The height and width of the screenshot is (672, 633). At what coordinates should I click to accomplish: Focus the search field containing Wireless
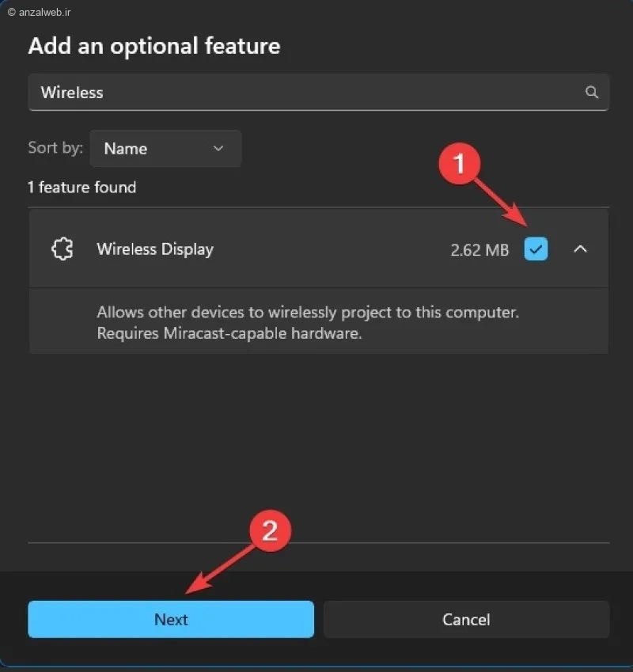pyautogui.click(x=319, y=92)
